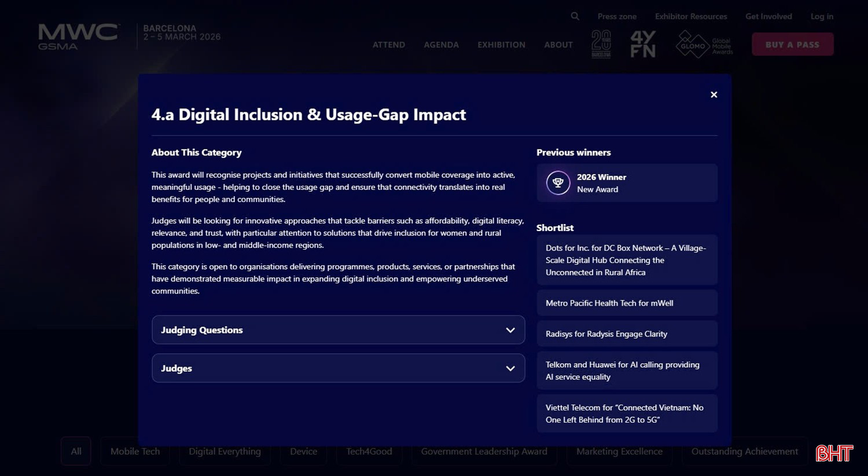Click the Shortlist heading
868x476 pixels.
click(555, 228)
